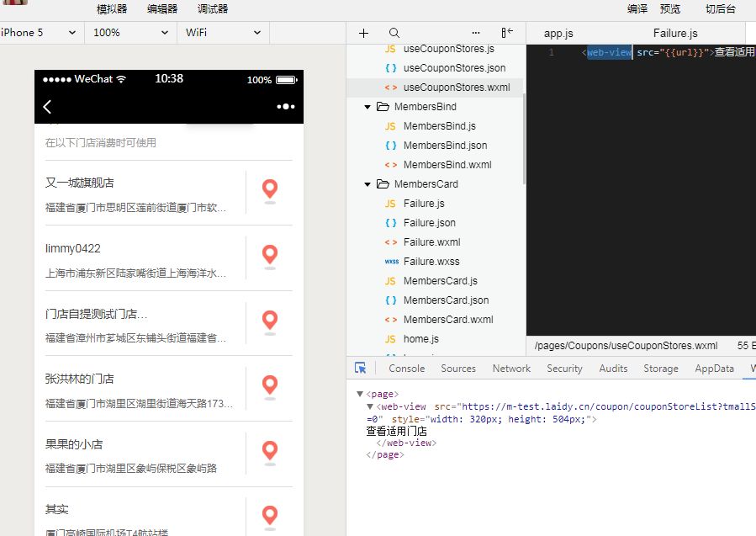Collapse the web-view node in the Wxml tree

[370, 406]
